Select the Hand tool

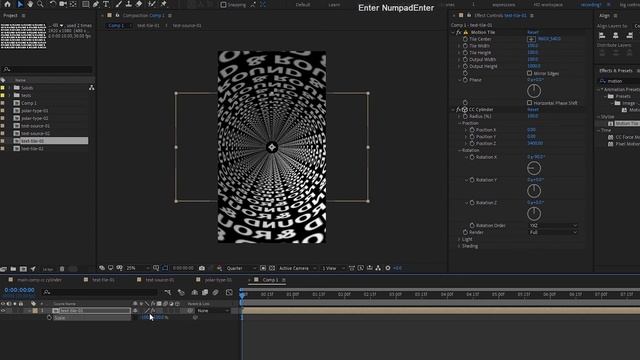point(30,4)
